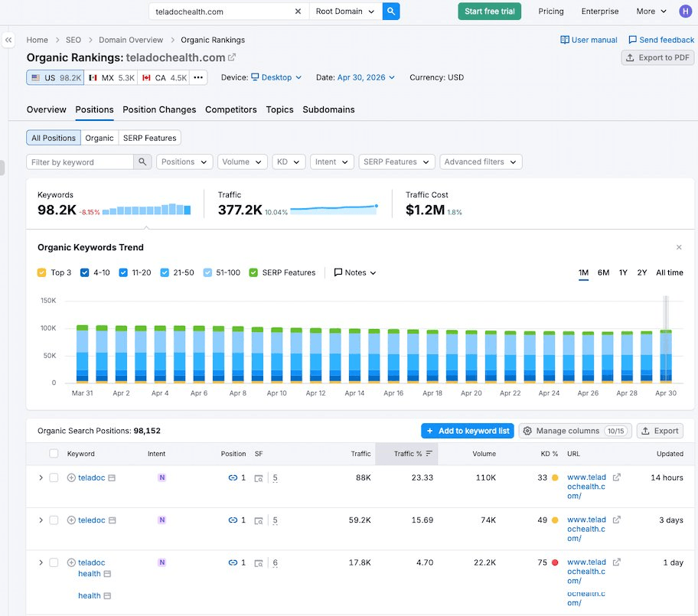Check the teladoc row checkbox
The height and width of the screenshot is (616, 698).
coord(54,477)
